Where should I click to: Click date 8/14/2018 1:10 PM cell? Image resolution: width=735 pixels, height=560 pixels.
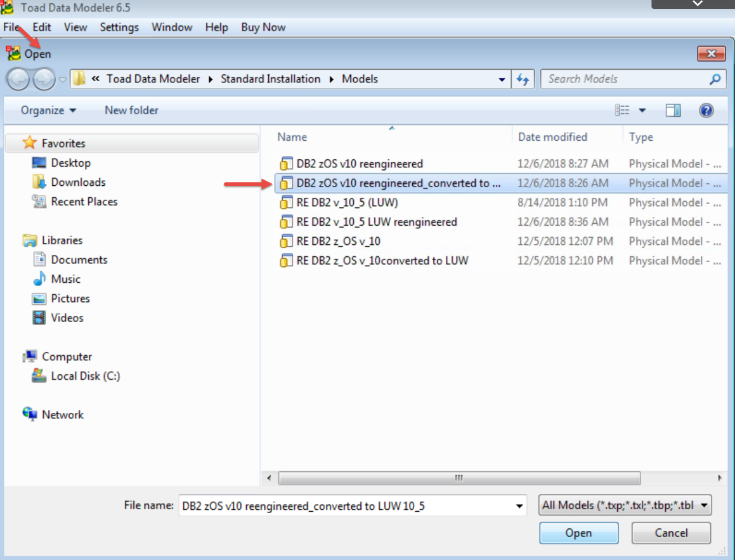[563, 202]
